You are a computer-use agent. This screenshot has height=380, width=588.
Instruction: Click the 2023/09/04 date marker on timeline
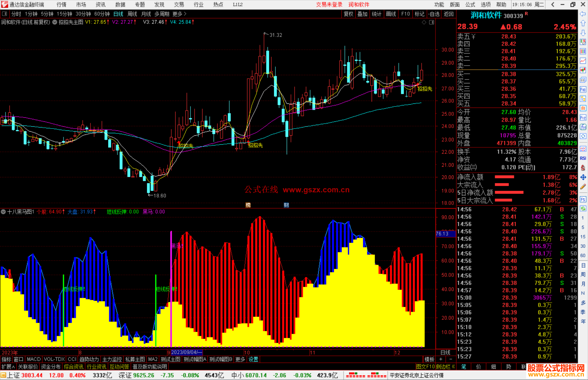point(186,352)
